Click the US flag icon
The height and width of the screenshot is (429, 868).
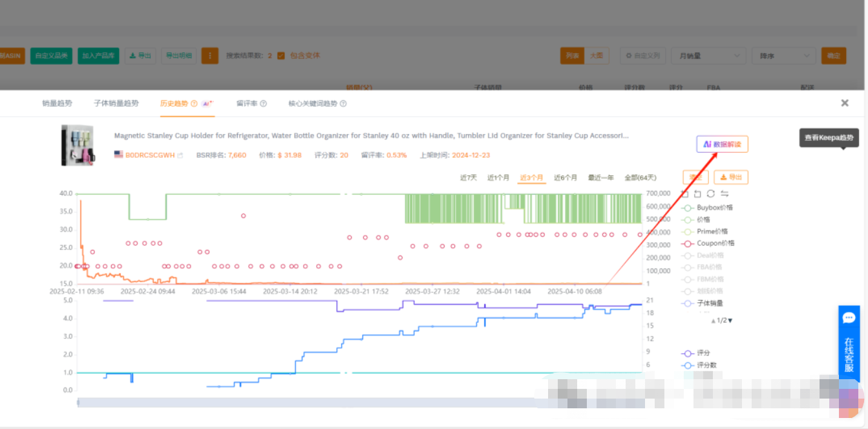(118, 155)
